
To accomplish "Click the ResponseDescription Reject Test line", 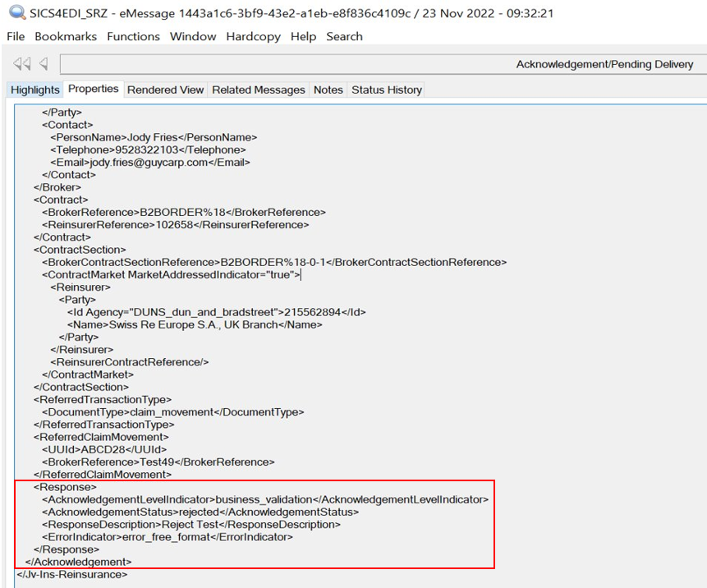I will (x=191, y=524).
